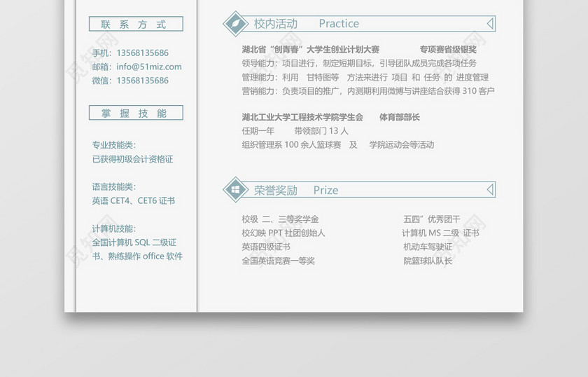Click the 专项赛省级银奖 text
Screen dimensions: 588x377
(x=448, y=49)
